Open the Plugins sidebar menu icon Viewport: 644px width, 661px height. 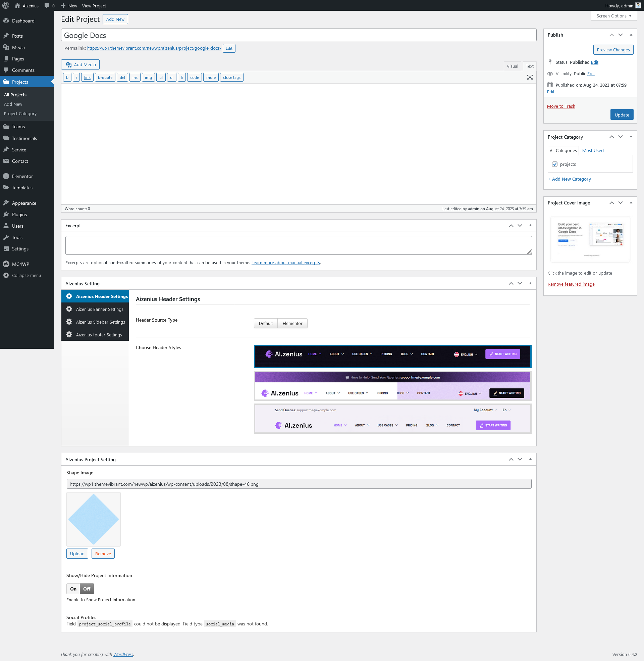pos(6,215)
